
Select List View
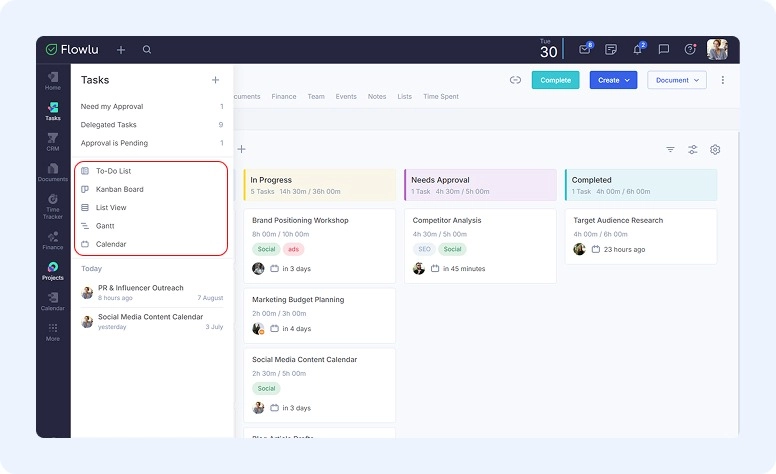coord(151,207)
